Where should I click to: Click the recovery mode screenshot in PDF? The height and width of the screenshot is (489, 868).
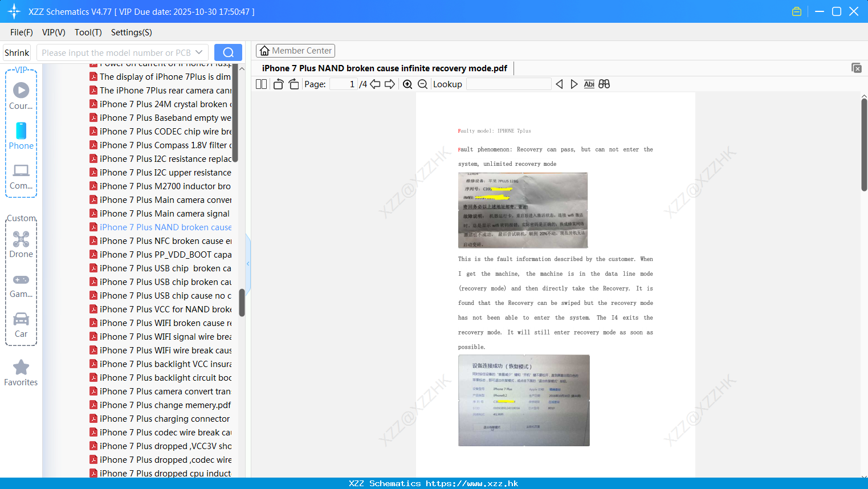[x=524, y=400]
